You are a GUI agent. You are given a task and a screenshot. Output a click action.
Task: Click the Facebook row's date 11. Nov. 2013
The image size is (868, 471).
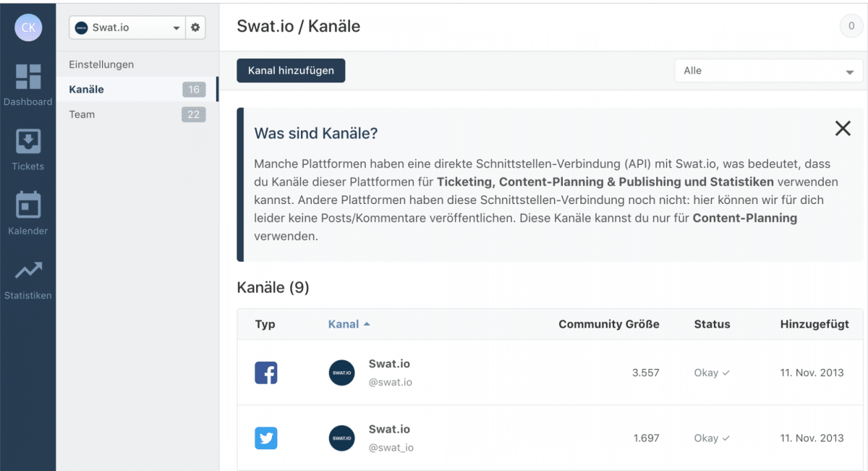pyautogui.click(x=812, y=373)
